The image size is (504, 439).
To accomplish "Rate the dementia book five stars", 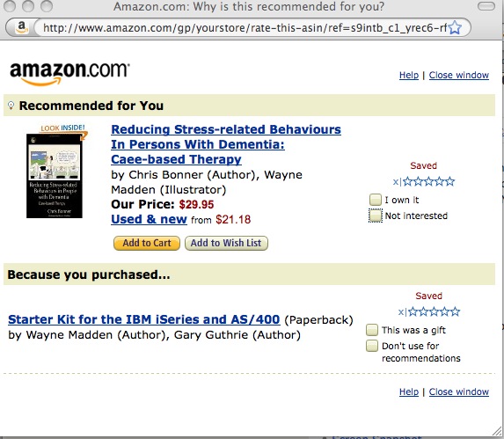I will [x=450, y=181].
